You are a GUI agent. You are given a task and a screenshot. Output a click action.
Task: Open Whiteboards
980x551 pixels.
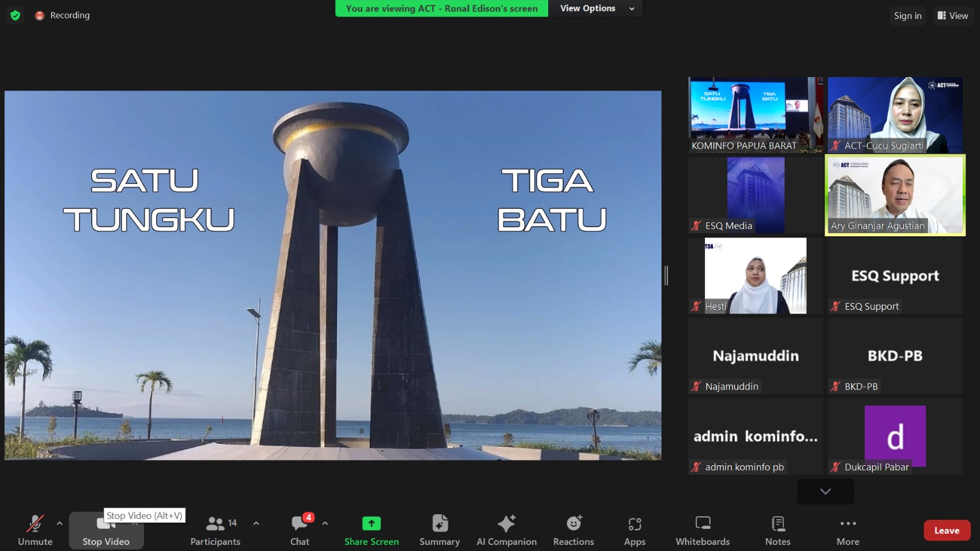click(x=703, y=530)
